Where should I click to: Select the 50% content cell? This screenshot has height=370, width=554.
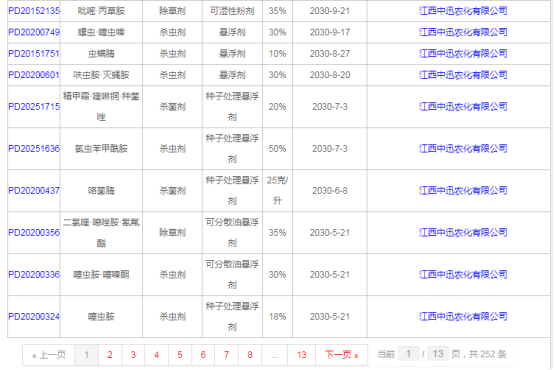[277, 148]
